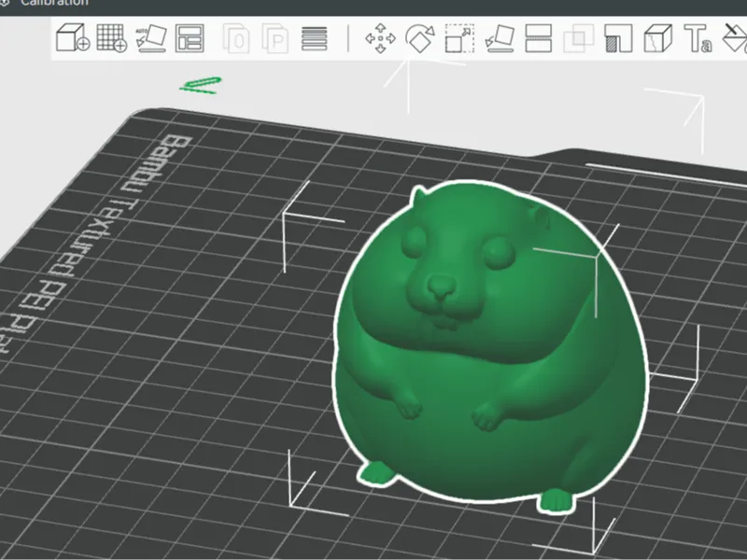Image resolution: width=747 pixels, height=560 pixels.
Task: Arrange all objects on the plate
Action: pyautogui.click(x=190, y=38)
